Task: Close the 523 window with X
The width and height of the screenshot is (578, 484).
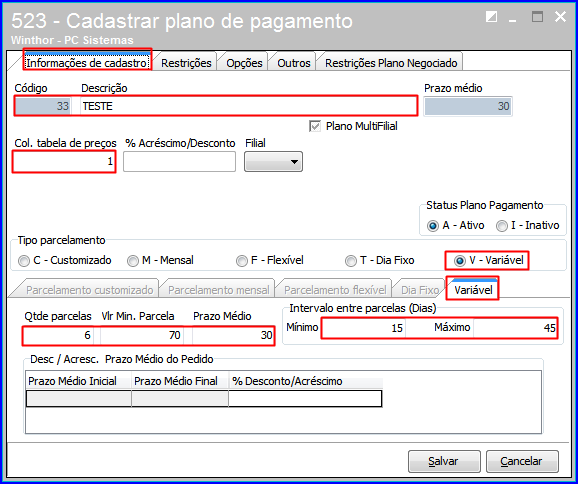Action: [x=560, y=17]
